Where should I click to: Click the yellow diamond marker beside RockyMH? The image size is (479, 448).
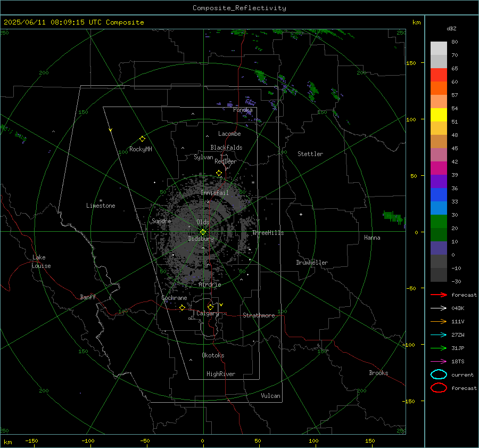142,139
